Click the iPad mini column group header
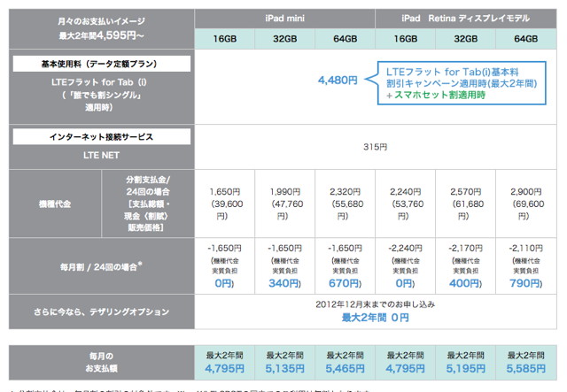Screen dimensions: 567x392 (284, 17)
